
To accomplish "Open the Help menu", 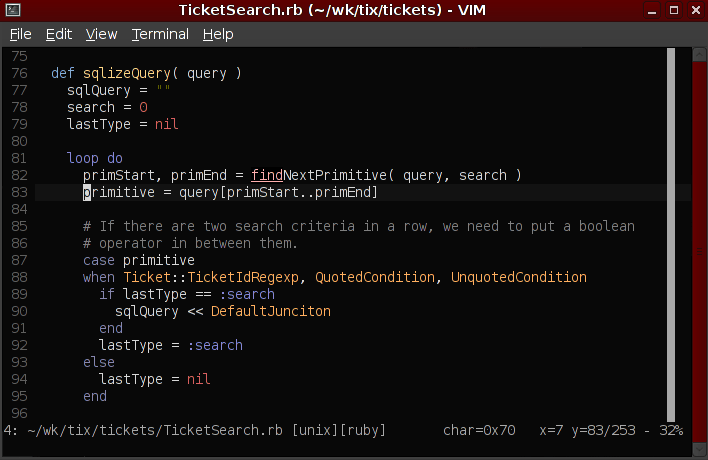I will pyautogui.click(x=218, y=34).
